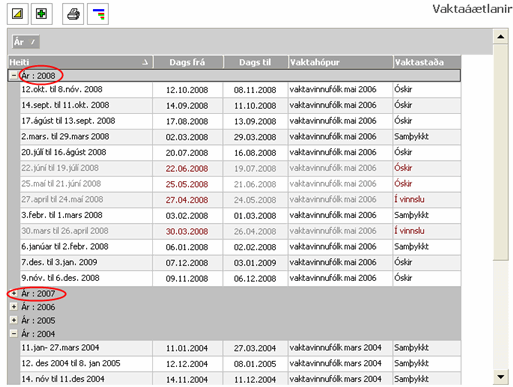
Task: Click the scroll up arrow
Action: pyautogui.click(x=501, y=36)
